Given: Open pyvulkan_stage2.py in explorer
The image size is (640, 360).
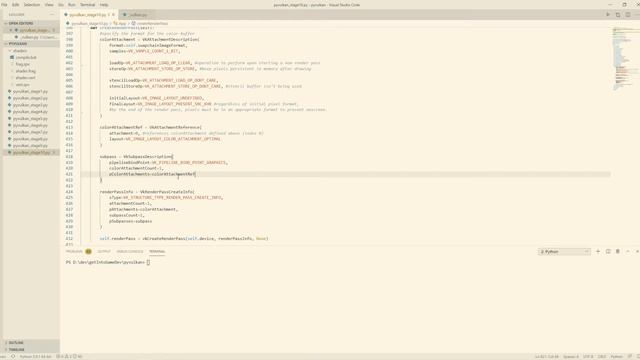Looking at the screenshot, I should click(x=30, y=98).
